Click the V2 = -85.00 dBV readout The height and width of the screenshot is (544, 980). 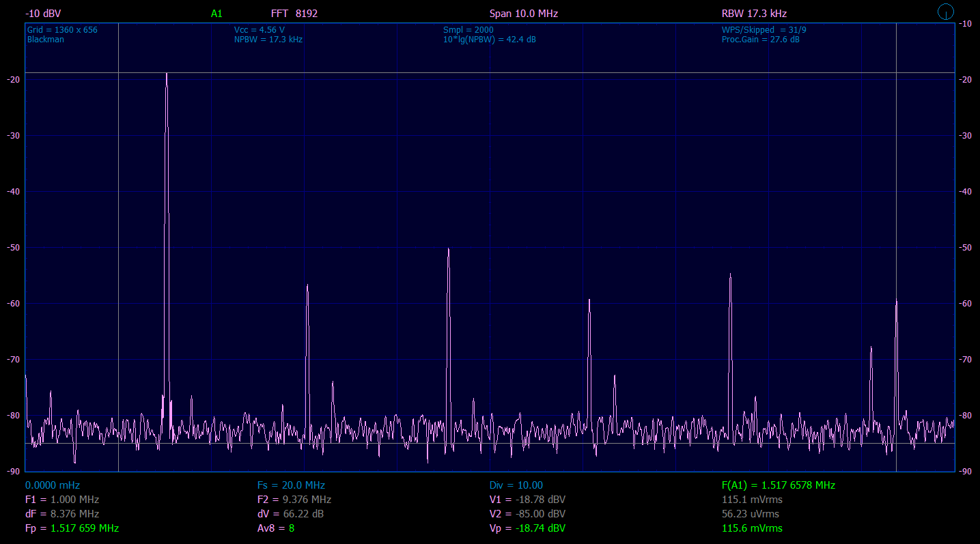(527, 514)
